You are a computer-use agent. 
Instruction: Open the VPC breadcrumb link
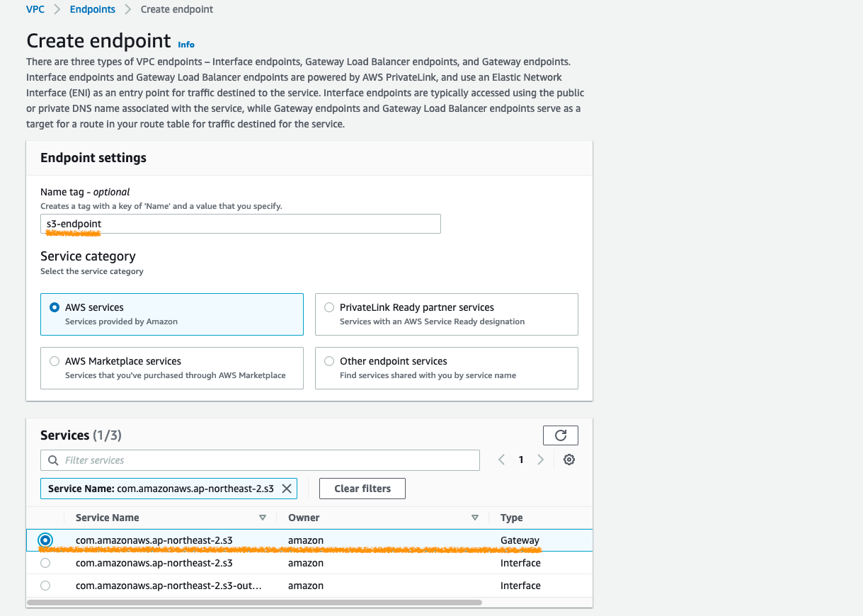[35, 9]
